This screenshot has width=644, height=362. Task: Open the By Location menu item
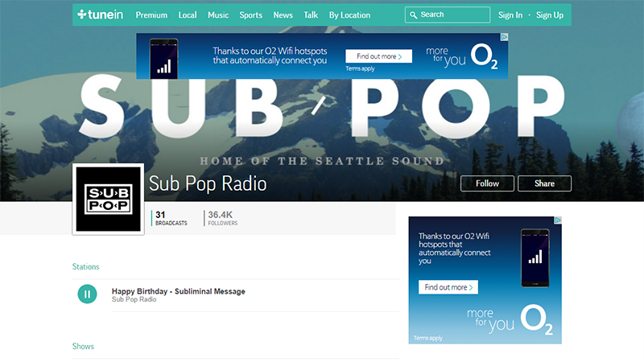(349, 15)
